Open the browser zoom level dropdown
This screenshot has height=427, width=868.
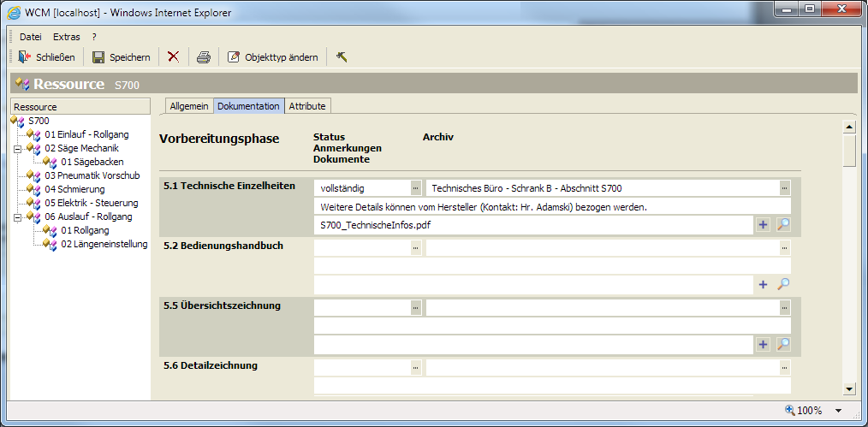pyautogui.click(x=838, y=411)
